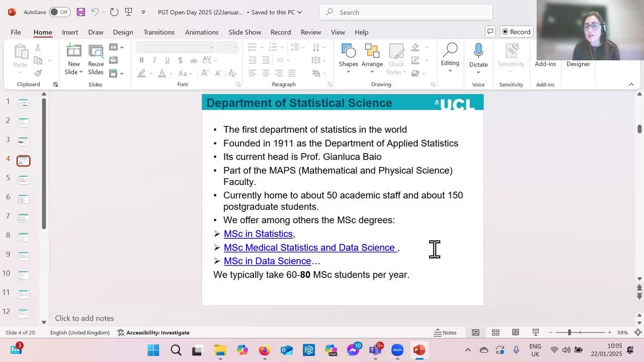
Task: Switch to Slide Sorter view
Action: pyautogui.click(x=495, y=332)
